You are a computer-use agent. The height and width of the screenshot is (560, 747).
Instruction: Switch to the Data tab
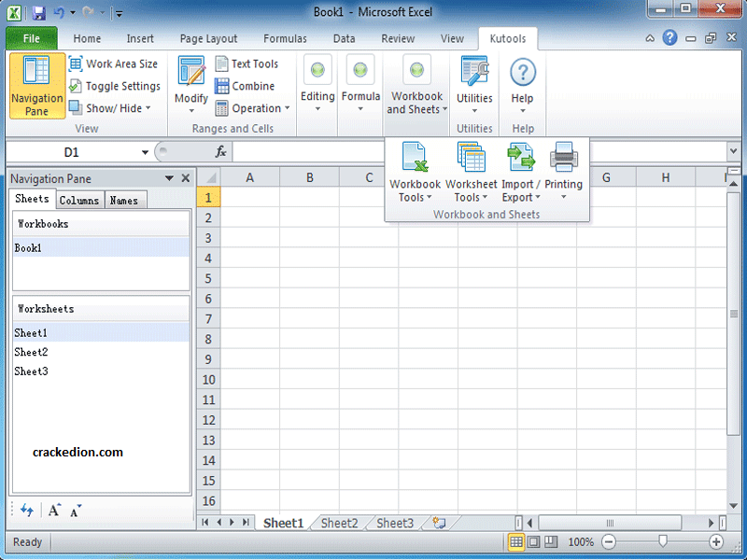tap(344, 38)
